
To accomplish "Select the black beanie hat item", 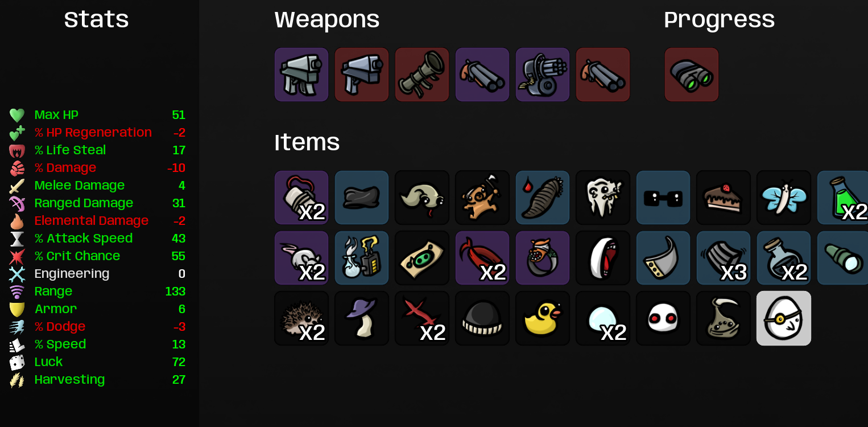I will 482,318.
